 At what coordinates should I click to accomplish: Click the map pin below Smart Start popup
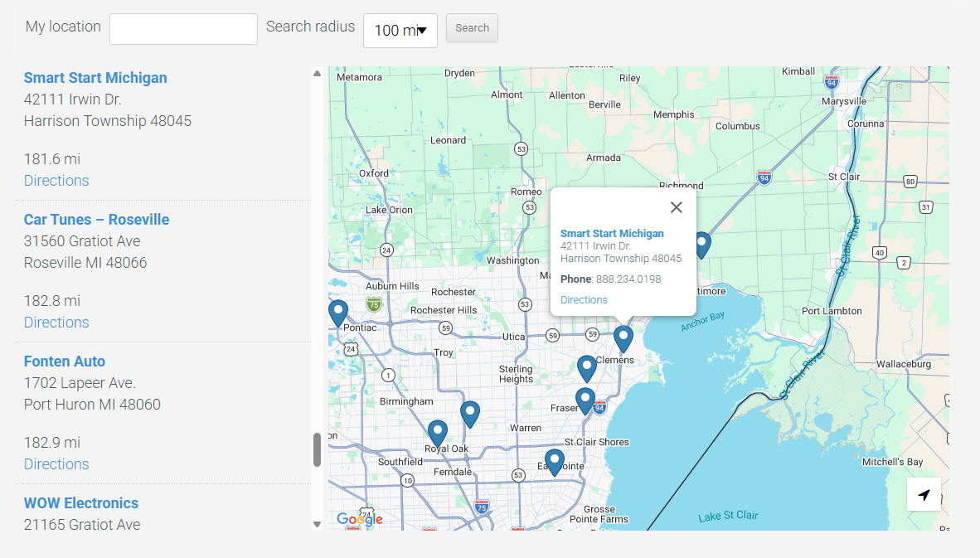623,338
